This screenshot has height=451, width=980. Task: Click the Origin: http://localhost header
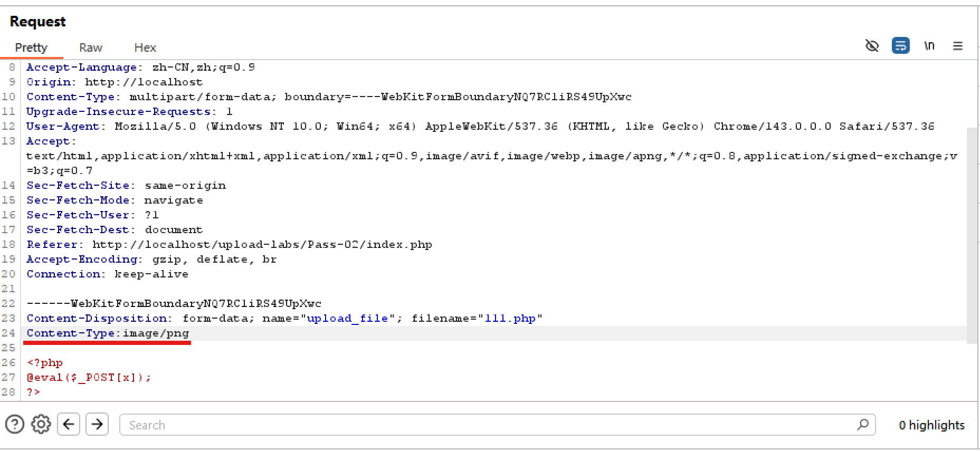tap(115, 82)
